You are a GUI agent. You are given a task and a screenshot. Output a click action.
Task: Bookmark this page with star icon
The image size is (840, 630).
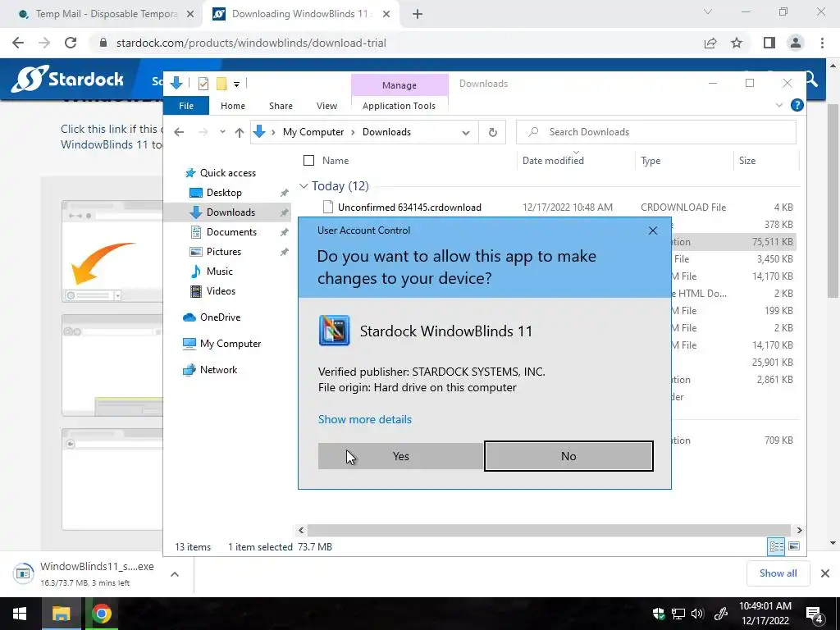(x=737, y=43)
